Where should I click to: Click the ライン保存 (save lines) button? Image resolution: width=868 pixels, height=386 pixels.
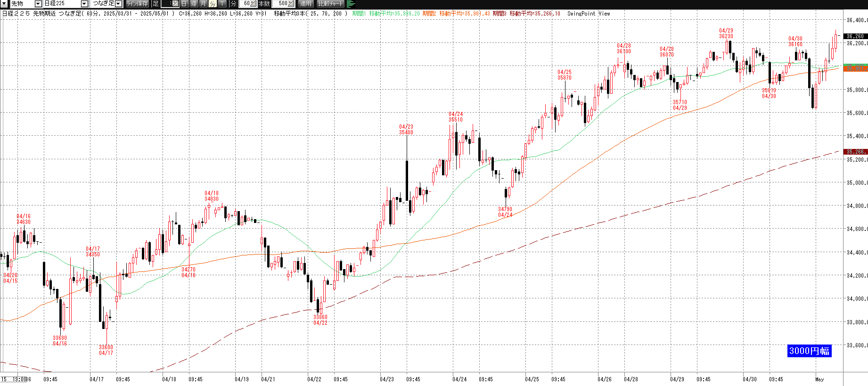pyautogui.click(x=137, y=4)
